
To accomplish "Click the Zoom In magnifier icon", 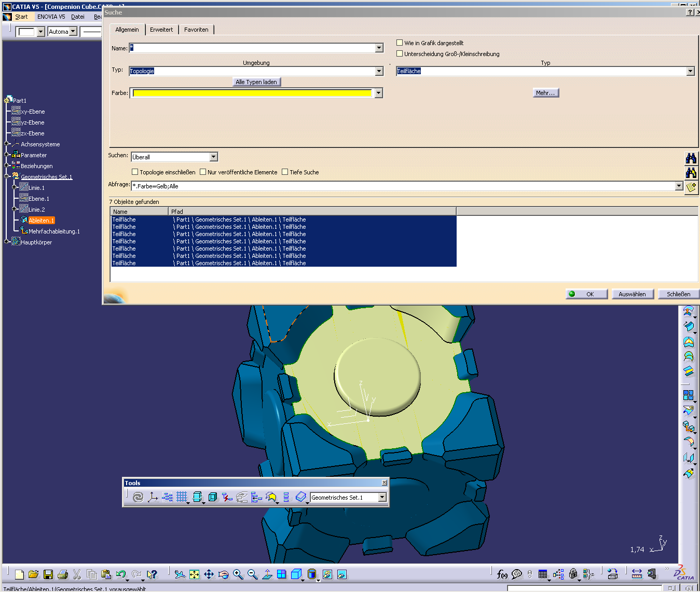I will click(x=238, y=574).
